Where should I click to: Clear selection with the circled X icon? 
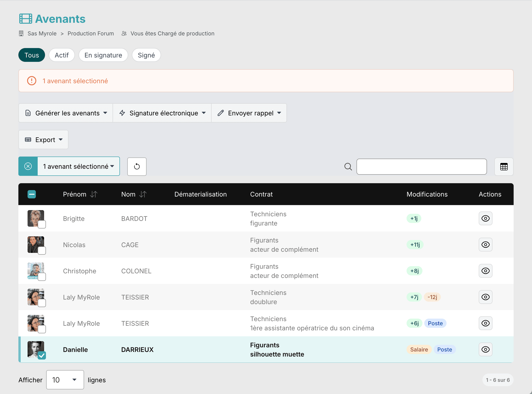(x=28, y=166)
